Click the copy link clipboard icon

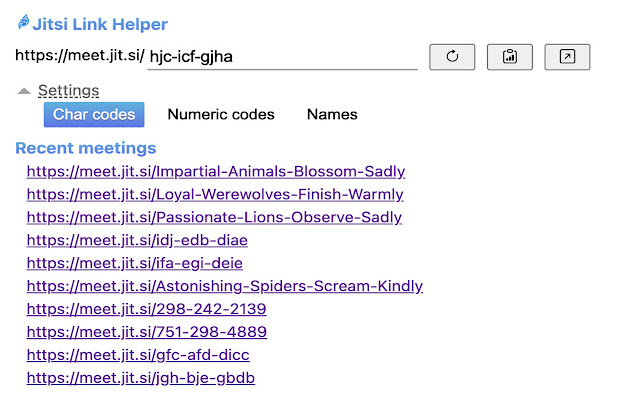pos(509,57)
